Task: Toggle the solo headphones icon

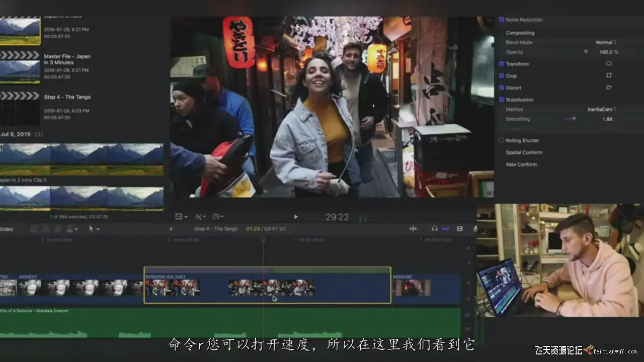Action: tap(434, 229)
